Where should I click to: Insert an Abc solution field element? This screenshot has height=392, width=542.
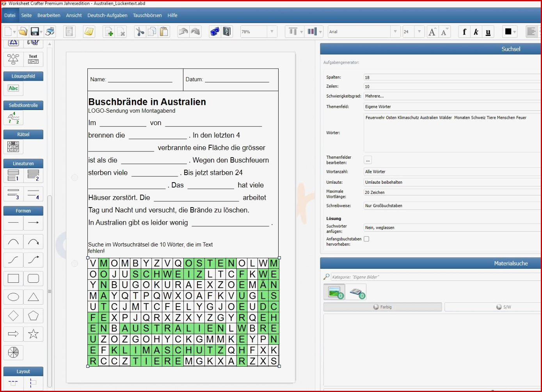pyautogui.click(x=13, y=89)
